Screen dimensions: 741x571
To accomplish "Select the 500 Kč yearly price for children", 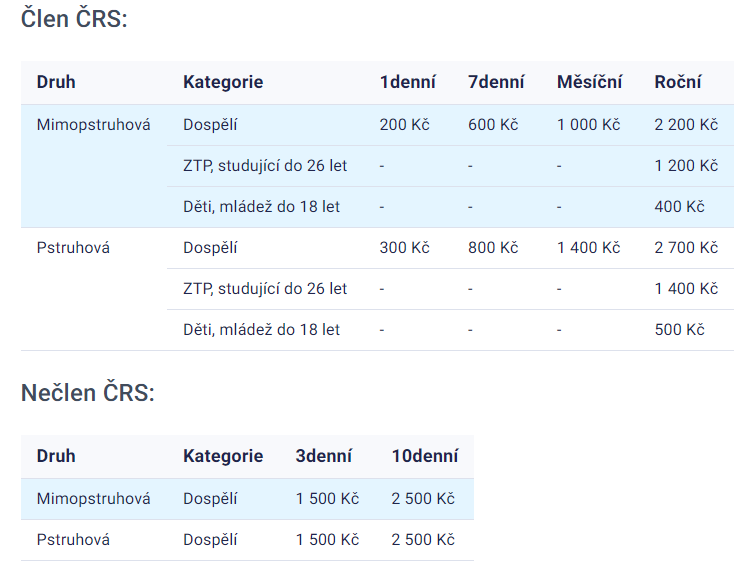I will (x=679, y=330).
